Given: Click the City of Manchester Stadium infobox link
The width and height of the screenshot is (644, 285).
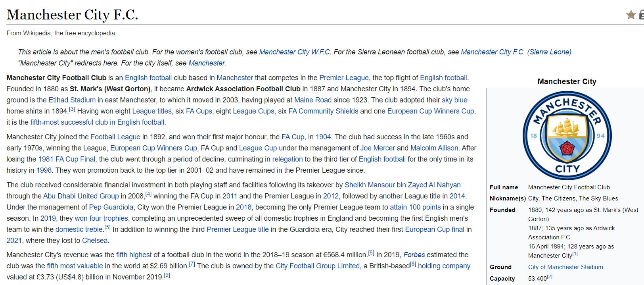Looking at the screenshot, I should coord(565,267).
